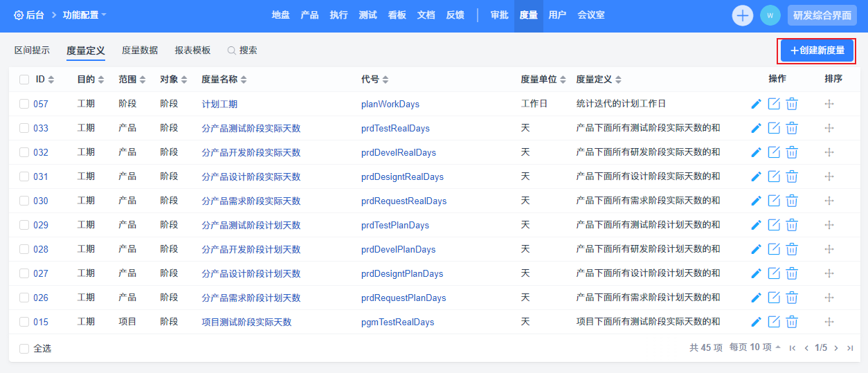Switch to the 度量数据 tab
Viewport: 868px width, 373px height.
(x=140, y=51)
